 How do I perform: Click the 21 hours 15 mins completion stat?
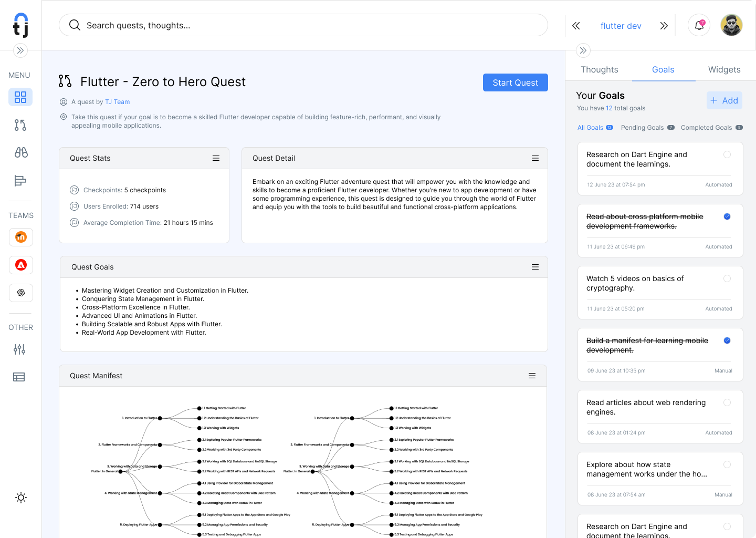(188, 223)
